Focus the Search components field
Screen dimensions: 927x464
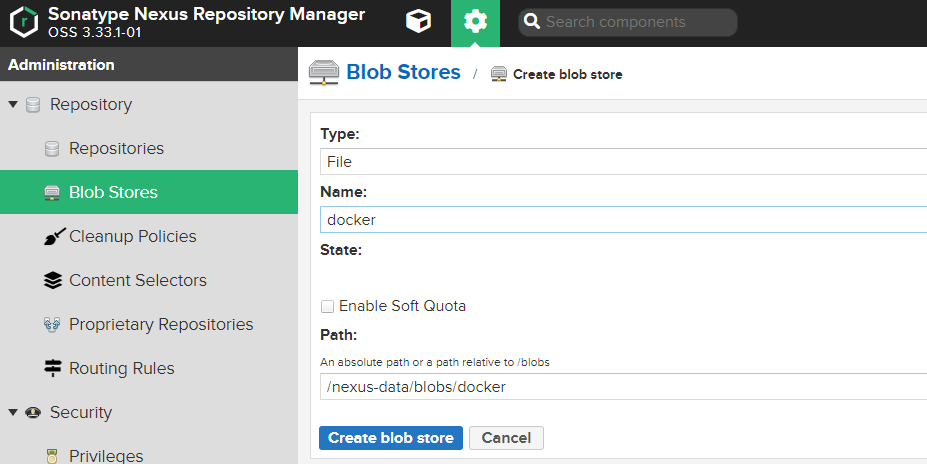(628, 22)
